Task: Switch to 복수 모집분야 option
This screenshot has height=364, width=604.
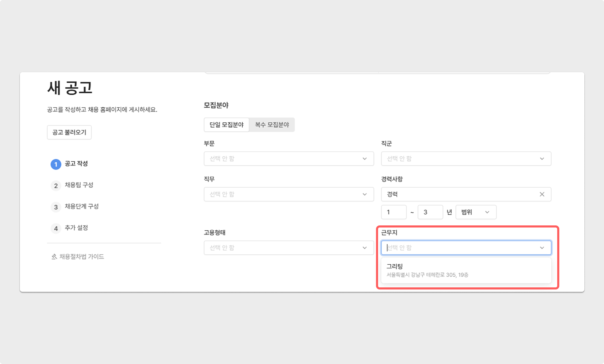Action: click(272, 125)
